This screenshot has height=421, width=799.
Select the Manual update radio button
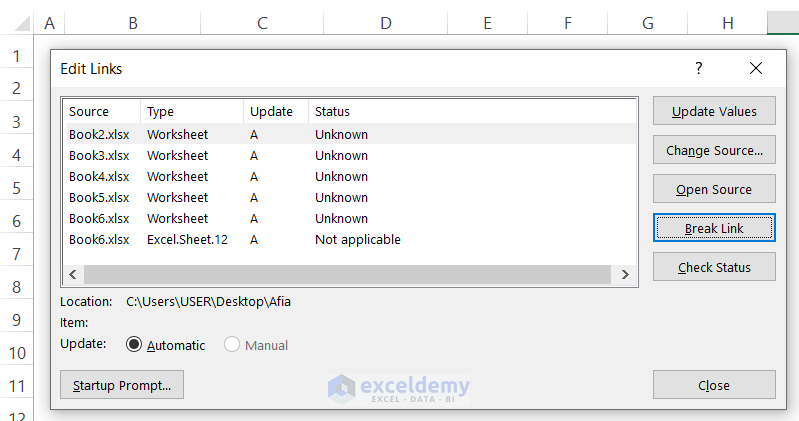tap(232, 345)
